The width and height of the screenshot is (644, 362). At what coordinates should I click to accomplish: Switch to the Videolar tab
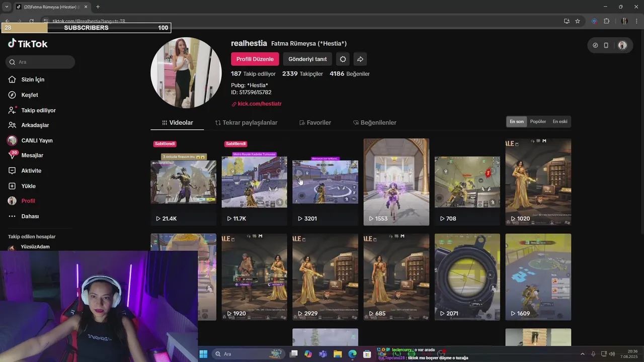[177, 123]
